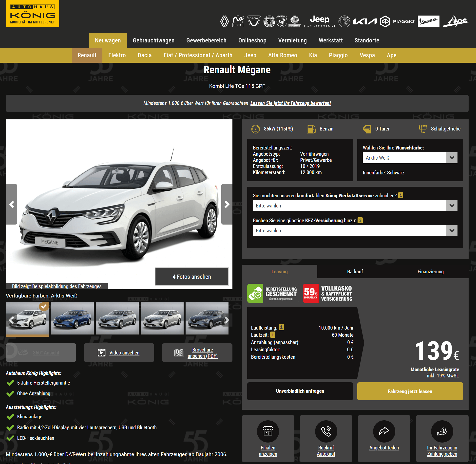
Task: Open Broschüre ansehen (PDF)
Action: pos(197,353)
